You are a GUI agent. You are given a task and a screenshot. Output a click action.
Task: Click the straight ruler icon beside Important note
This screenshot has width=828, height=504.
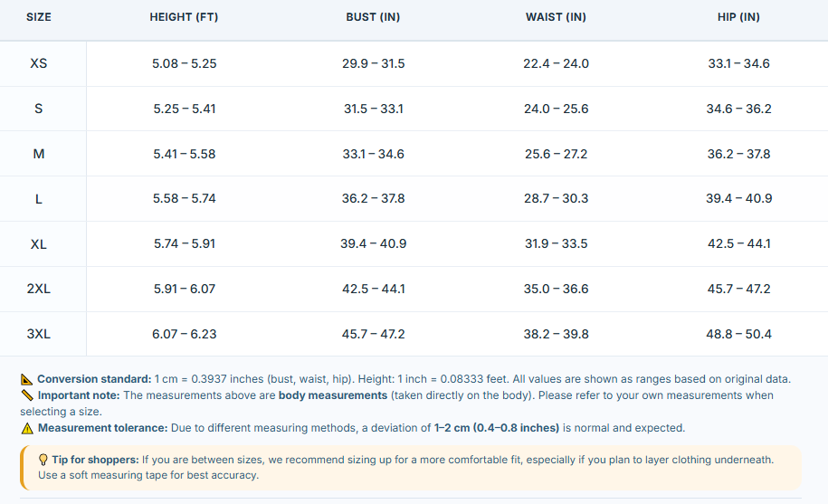27,395
